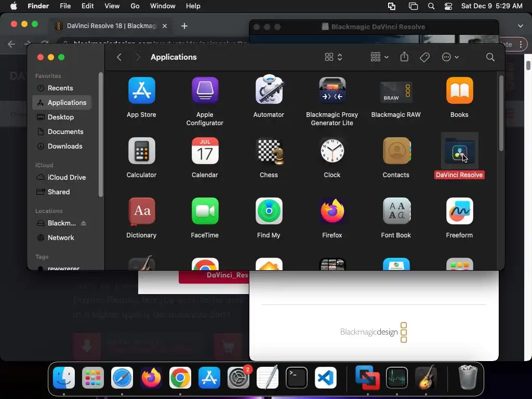This screenshot has height=399, width=532.
Task: Open the Help menu
Action: coord(193,6)
